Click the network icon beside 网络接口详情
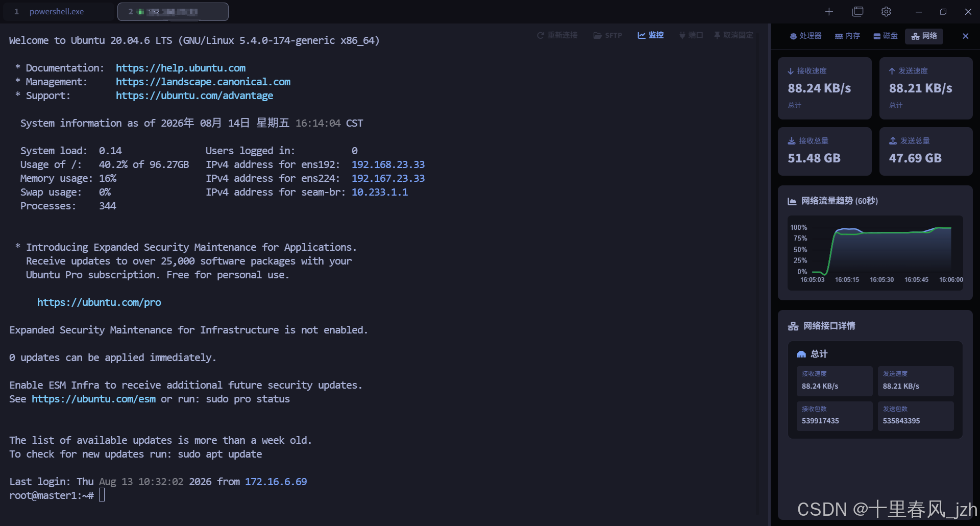980x526 pixels. pyautogui.click(x=793, y=326)
